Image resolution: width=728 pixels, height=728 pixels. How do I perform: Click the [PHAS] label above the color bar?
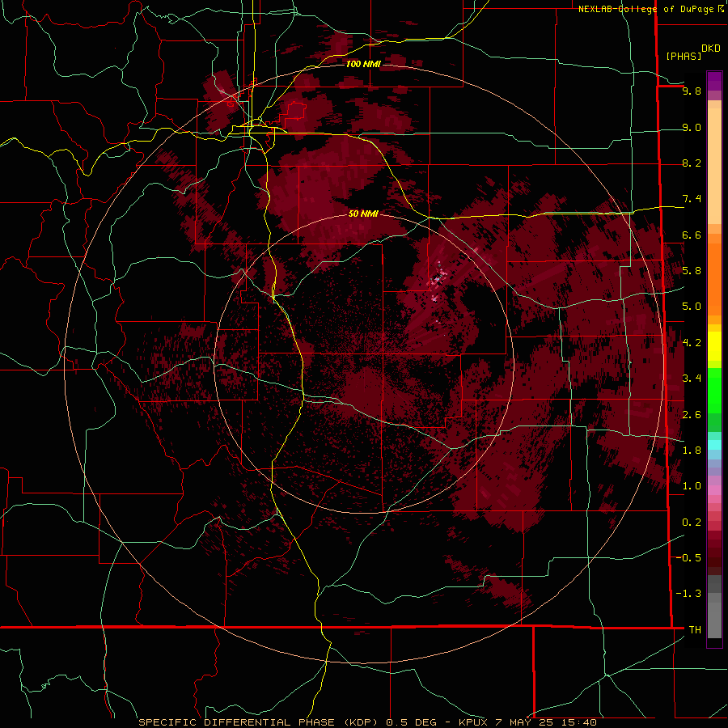(x=684, y=56)
